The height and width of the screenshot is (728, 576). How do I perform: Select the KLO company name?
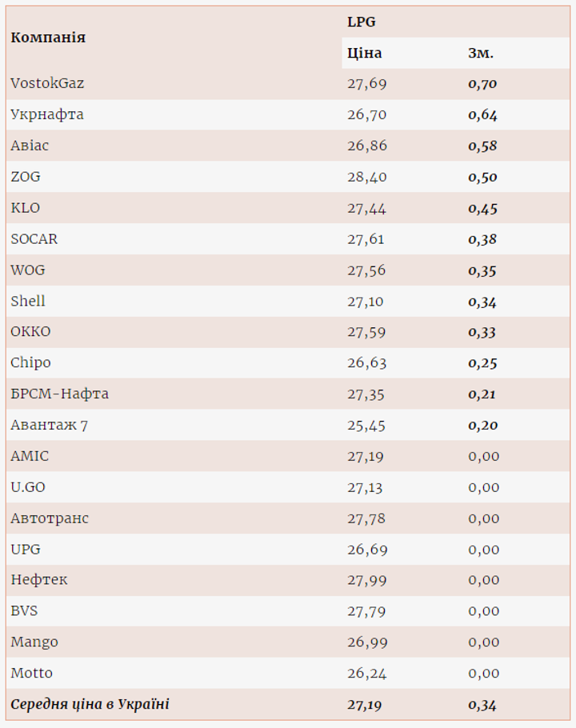click(x=25, y=208)
